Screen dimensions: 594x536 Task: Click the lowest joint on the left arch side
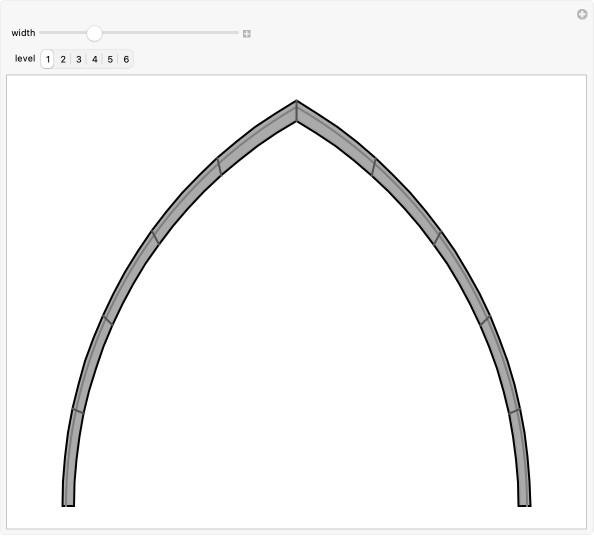coord(78,411)
